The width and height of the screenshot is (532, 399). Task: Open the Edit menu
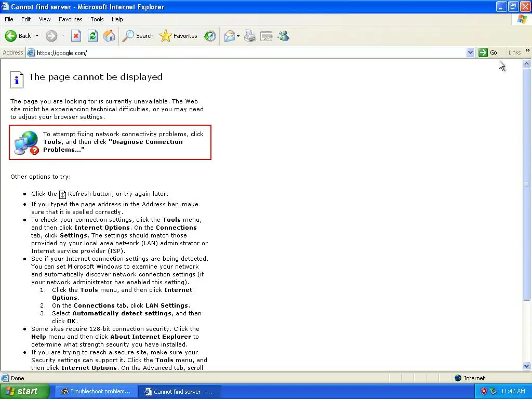pos(26,19)
